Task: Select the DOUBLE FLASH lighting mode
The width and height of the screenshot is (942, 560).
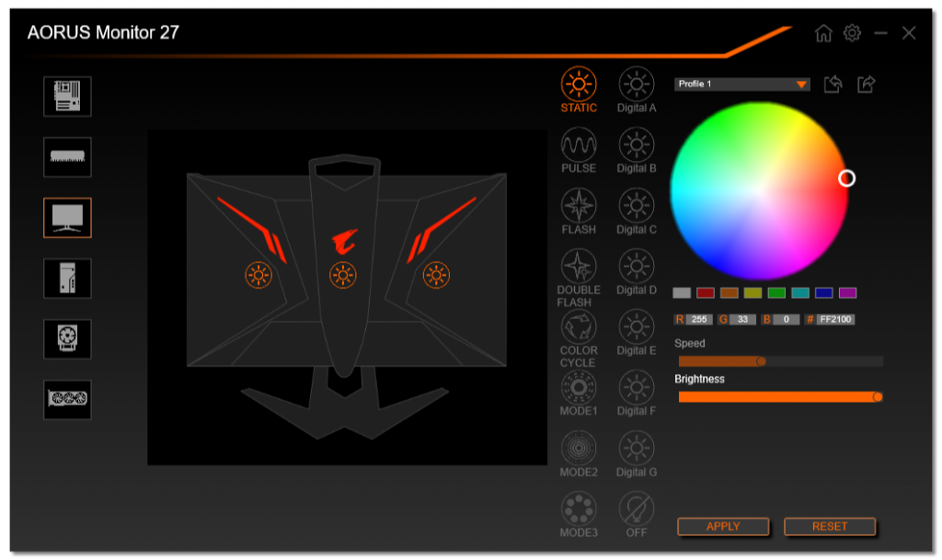Action: [x=579, y=278]
